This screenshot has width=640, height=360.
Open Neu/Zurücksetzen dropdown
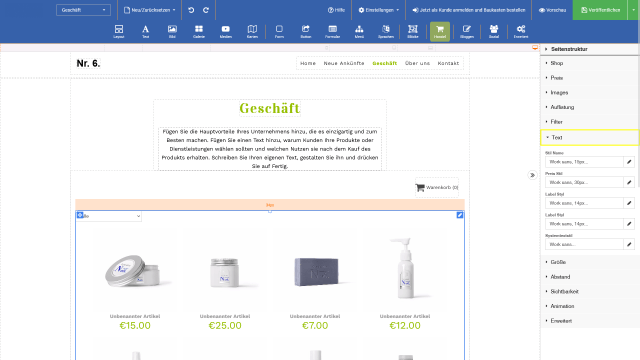(x=150, y=10)
